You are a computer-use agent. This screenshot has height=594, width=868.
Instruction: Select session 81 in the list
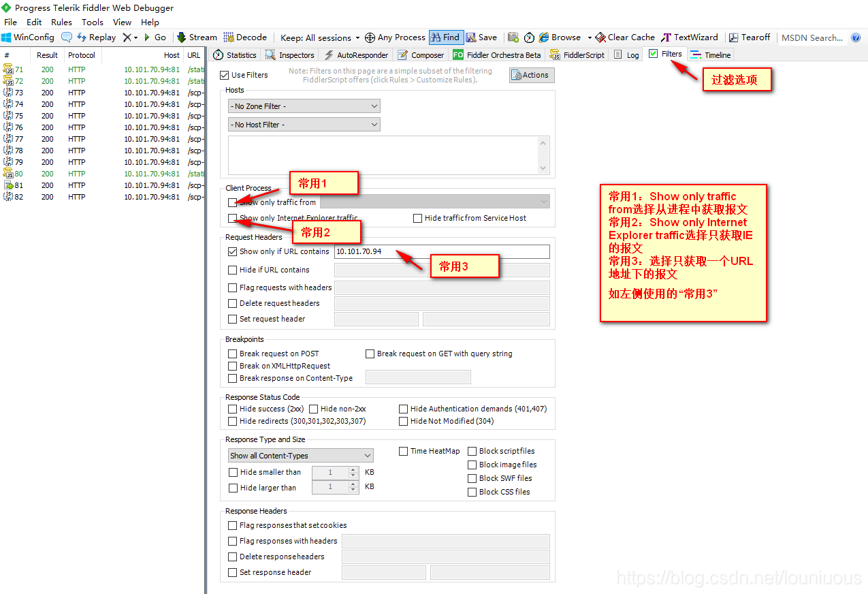click(x=102, y=185)
